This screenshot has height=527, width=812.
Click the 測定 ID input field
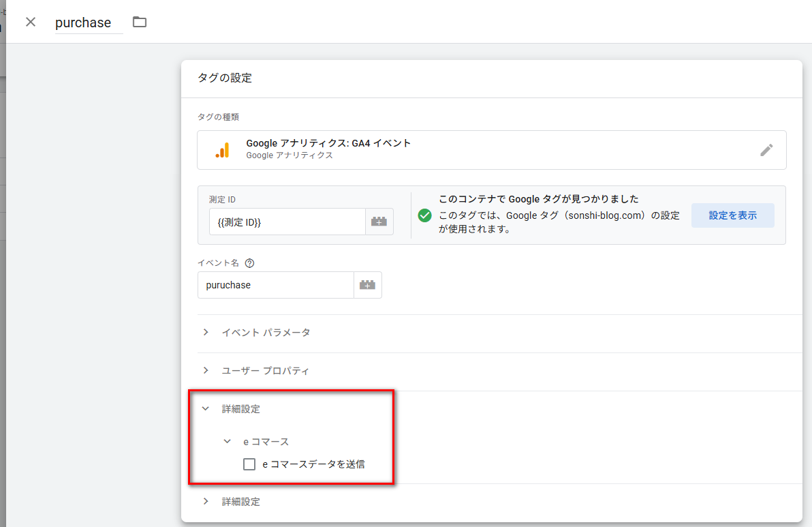[287, 222]
